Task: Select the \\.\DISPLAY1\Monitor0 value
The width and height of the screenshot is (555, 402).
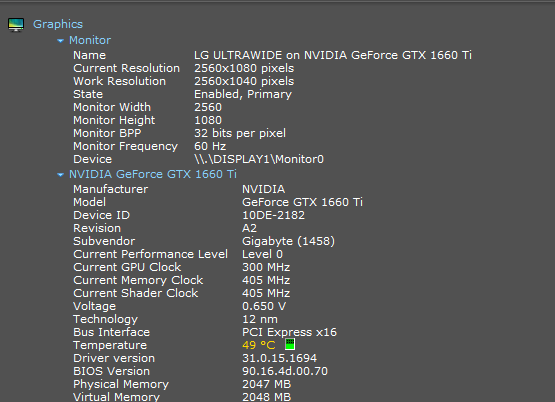Action: tap(259, 159)
